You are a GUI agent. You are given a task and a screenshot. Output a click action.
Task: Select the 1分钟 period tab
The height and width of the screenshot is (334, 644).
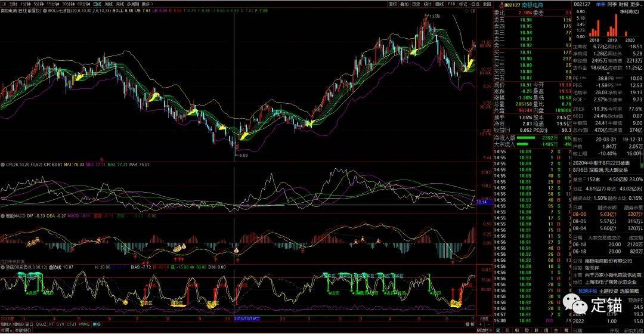pyautogui.click(x=26, y=4)
